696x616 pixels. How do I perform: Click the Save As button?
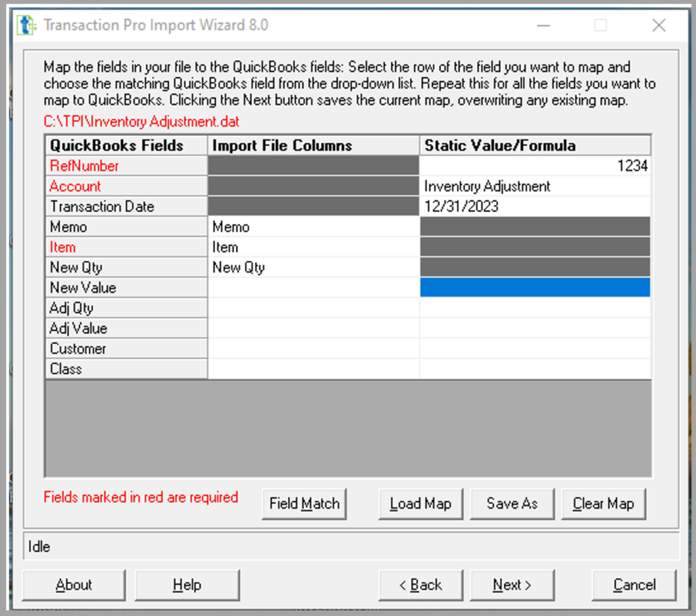coord(512,504)
